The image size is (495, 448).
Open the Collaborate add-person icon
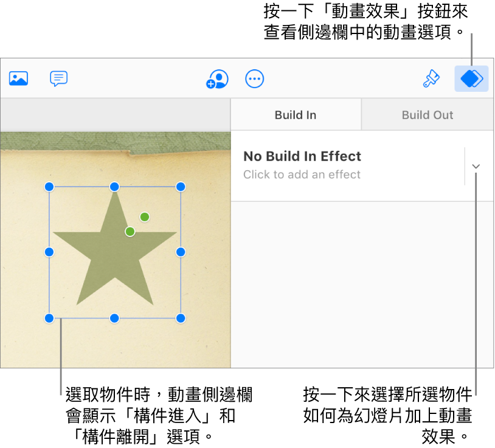point(217,79)
